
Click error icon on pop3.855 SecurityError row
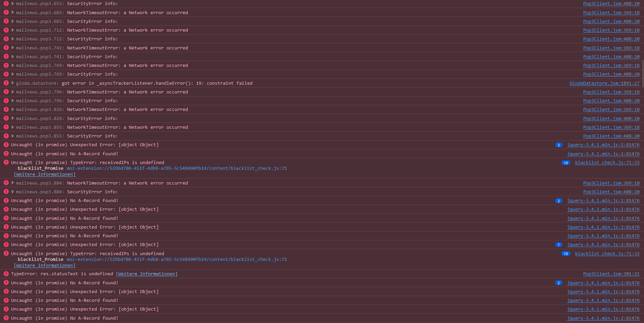tap(6, 136)
